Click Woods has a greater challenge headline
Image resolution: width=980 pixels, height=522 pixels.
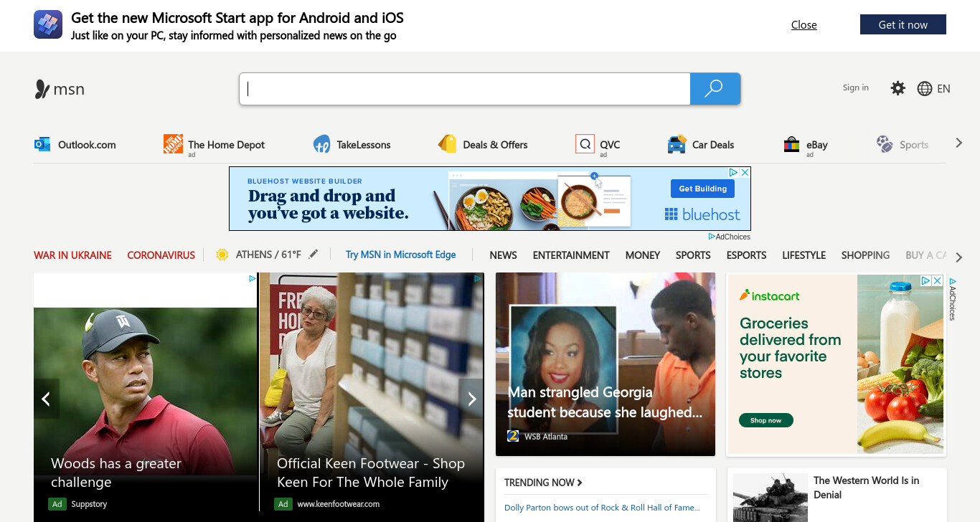(x=116, y=473)
